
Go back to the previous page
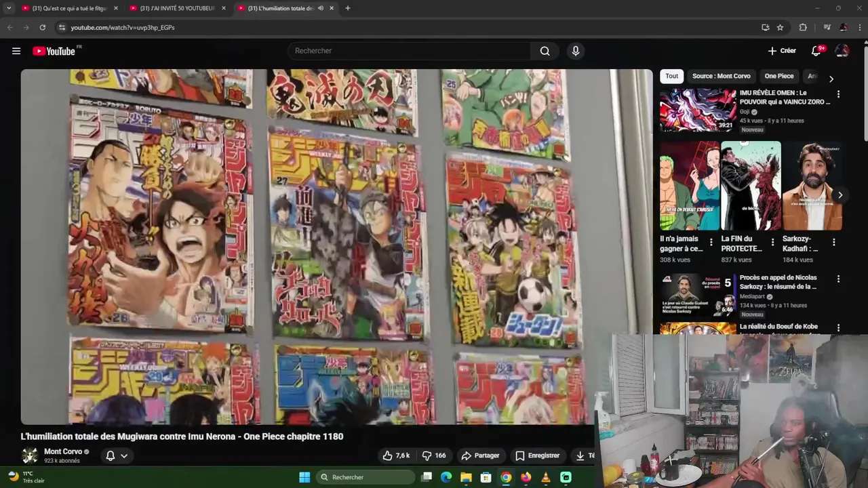click(x=9, y=27)
